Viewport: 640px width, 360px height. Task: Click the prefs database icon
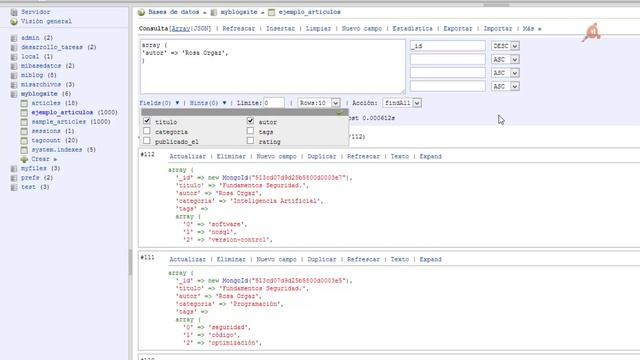pyautogui.click(x=14, y=178)
